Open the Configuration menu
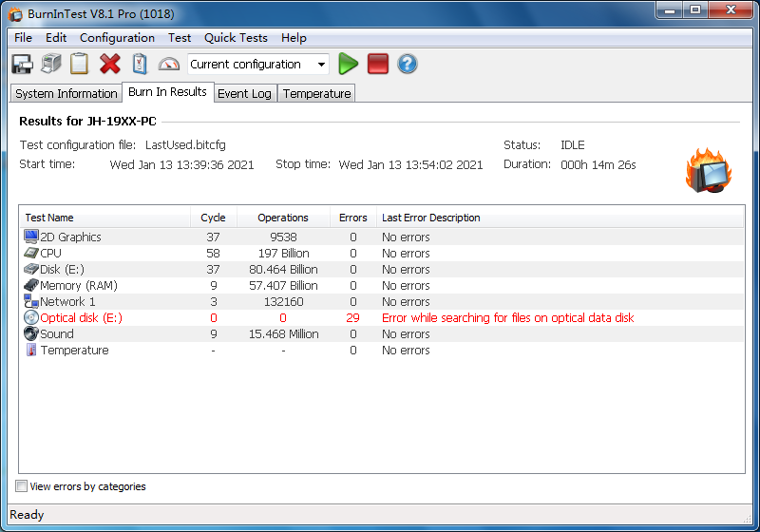 click(117, 38)
